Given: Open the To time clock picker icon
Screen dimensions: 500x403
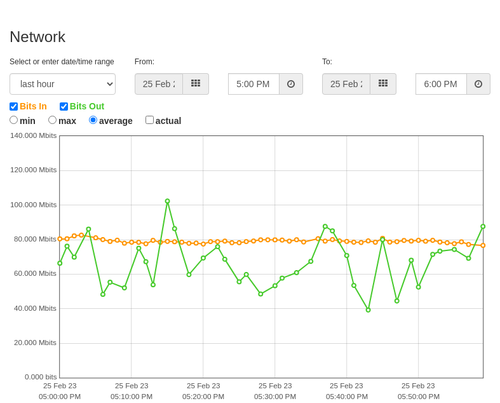Looking at the screenshot, I should [478, 84].
